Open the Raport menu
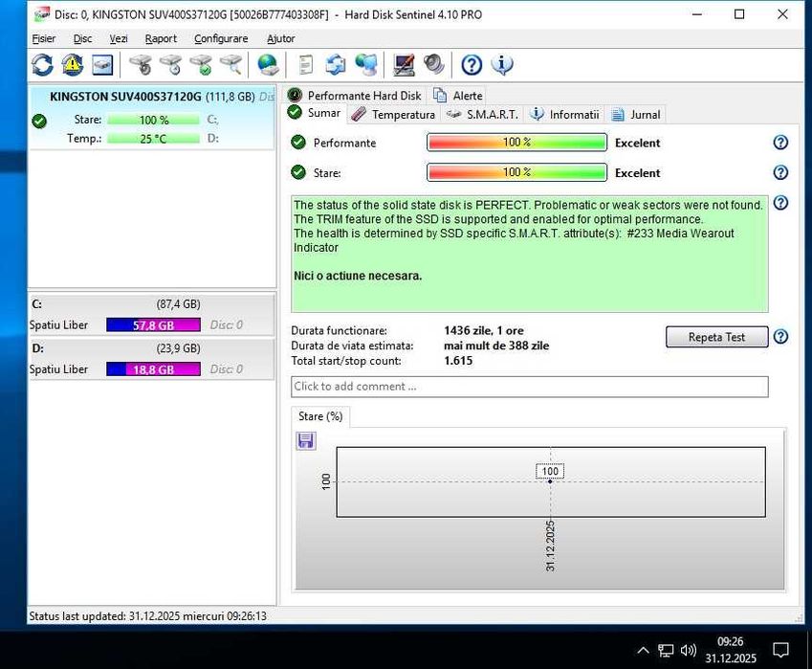This screenshot has width=812, height=669. 161,39
